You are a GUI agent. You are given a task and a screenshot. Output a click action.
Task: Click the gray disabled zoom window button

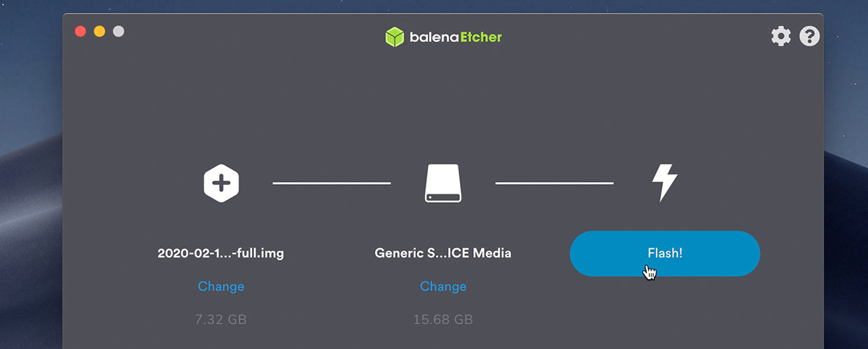tap(118, 31)
